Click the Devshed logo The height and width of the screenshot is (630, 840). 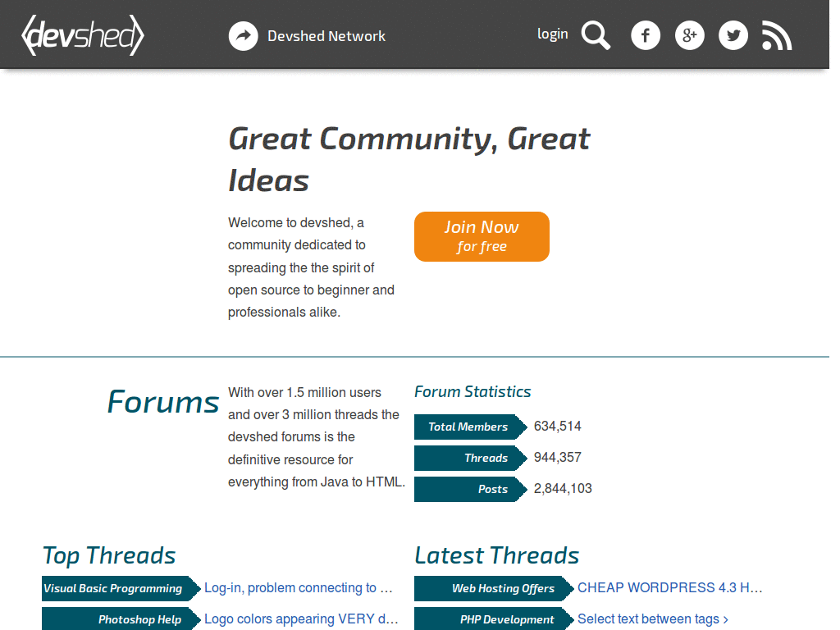tap(82, 34)
